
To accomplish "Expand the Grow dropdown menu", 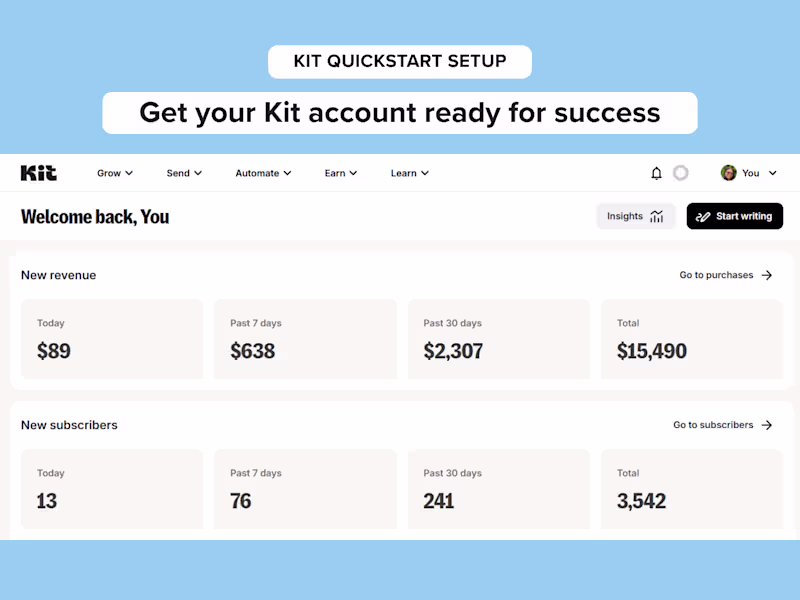I will pos(114,172).
